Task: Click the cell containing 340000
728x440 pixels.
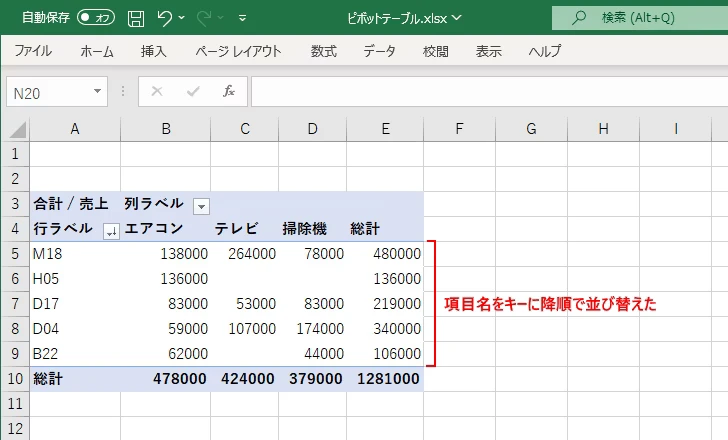Action: [385, 329]
